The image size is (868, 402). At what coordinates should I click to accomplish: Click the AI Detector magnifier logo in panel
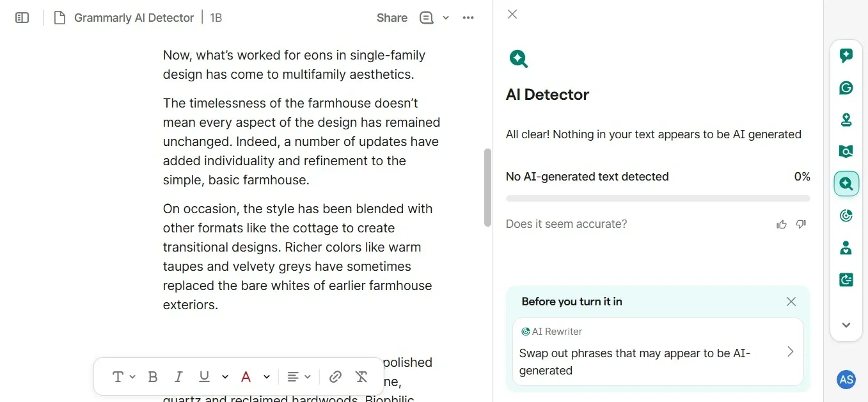(x=519, y=59)
